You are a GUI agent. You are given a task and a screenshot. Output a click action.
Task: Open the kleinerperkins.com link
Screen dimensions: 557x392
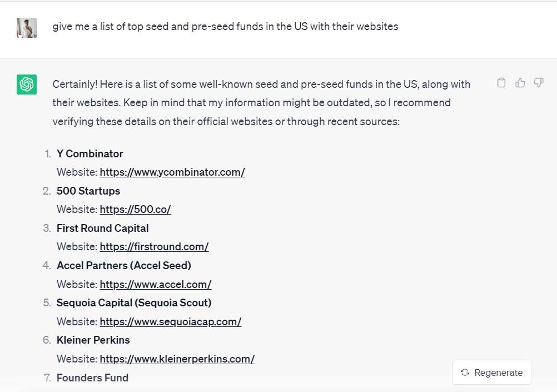177,359
